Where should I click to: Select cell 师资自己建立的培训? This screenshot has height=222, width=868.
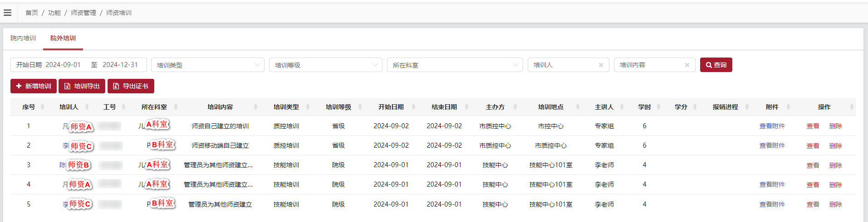220,126
